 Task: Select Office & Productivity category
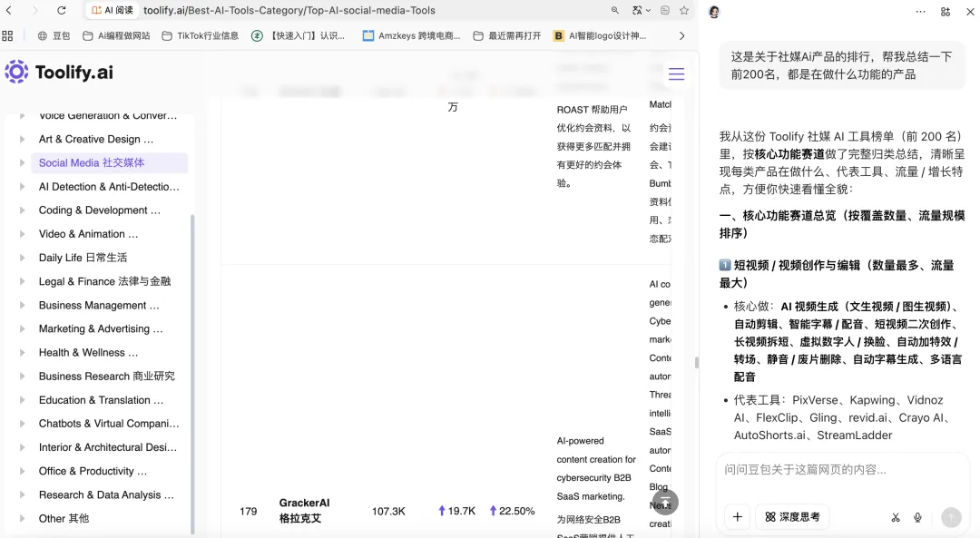click(93, 471)
